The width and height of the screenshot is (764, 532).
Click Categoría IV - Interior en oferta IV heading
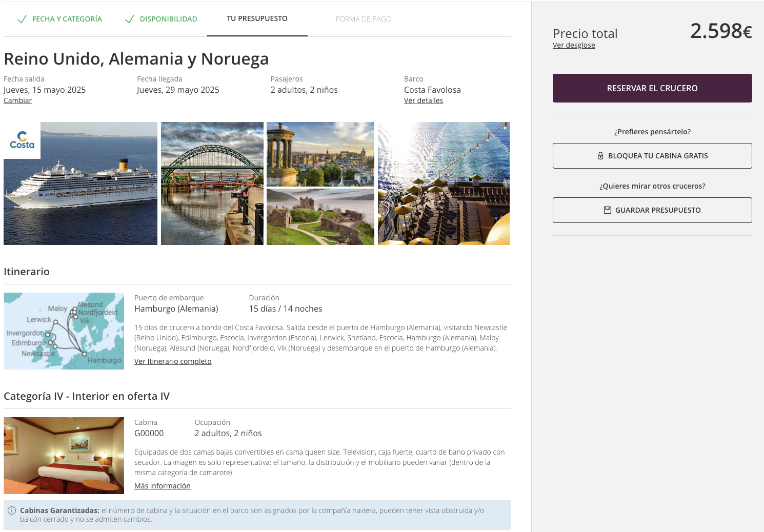(87, 396)
